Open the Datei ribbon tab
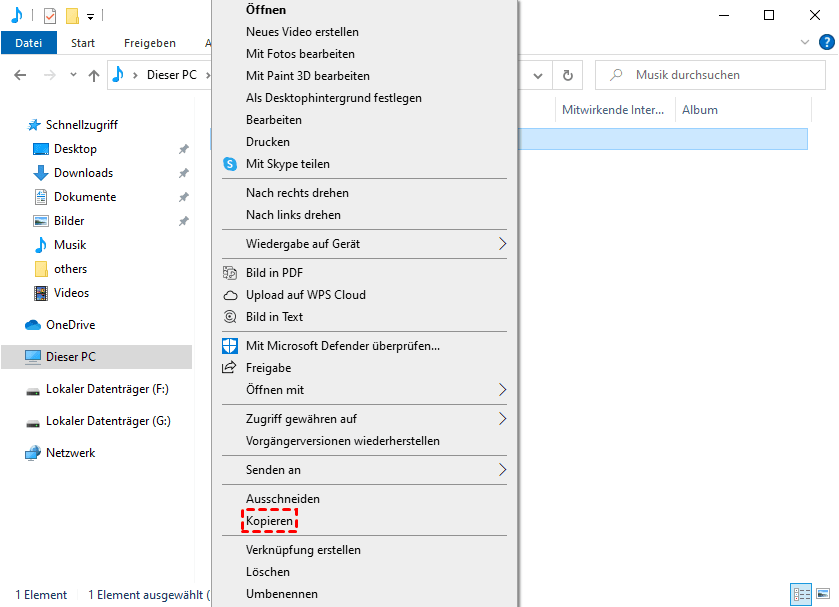Image resolution: width=839 pixels, height=607 pixels. point(29,43)
